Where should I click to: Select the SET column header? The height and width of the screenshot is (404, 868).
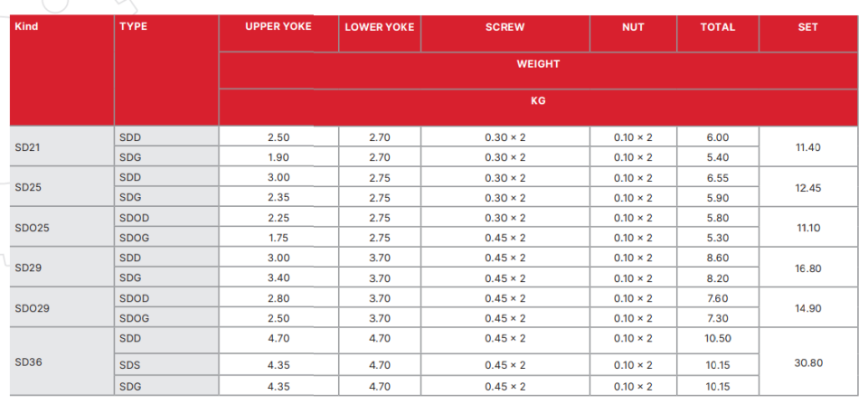point(807,27)
